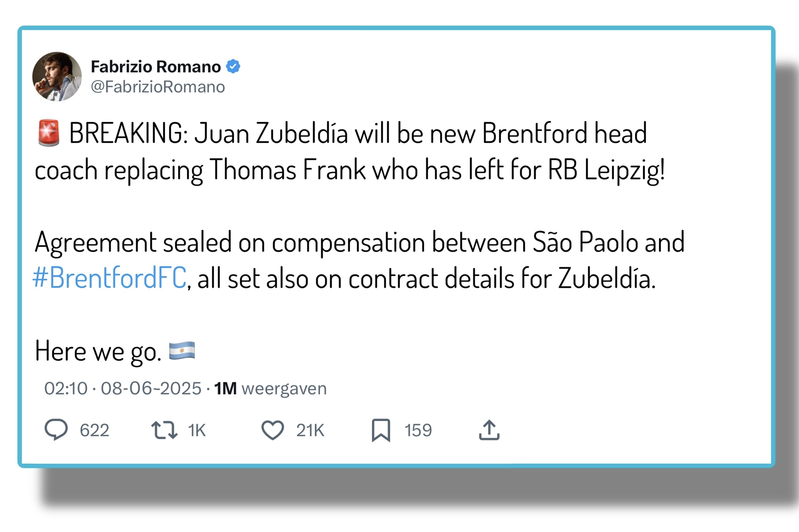Click the 02:10 timestamp
This screenshot has width=799, height=532.
point(66,388)
